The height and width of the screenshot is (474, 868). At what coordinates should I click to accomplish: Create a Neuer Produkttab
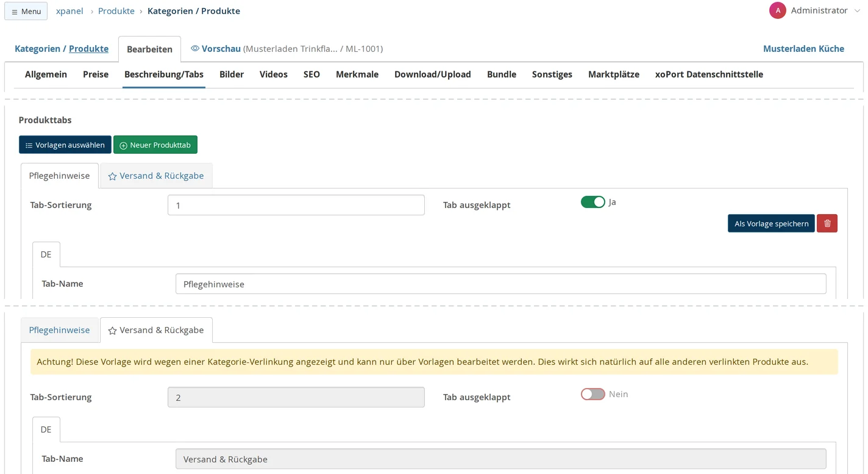coord(155,145)
